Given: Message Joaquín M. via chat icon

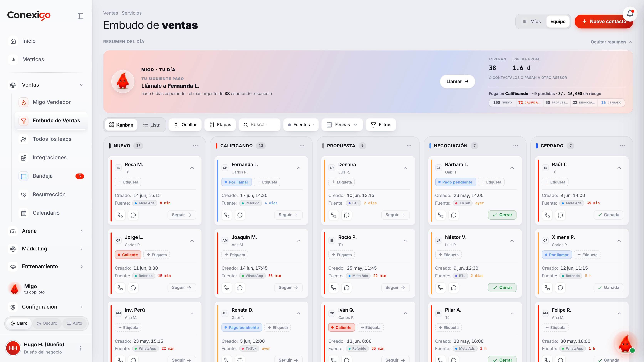Looking at the screenshot, I should (x=240, y=288).
